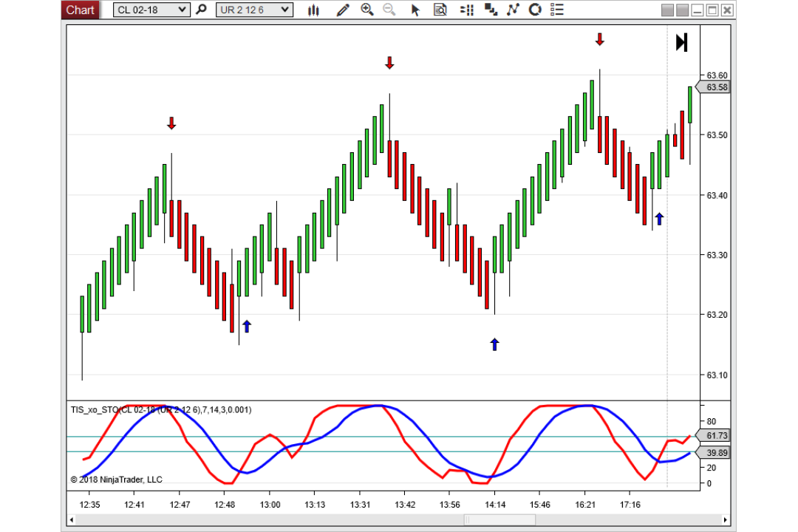
Task: Close the chart window
Action: (x=728, y=10)
